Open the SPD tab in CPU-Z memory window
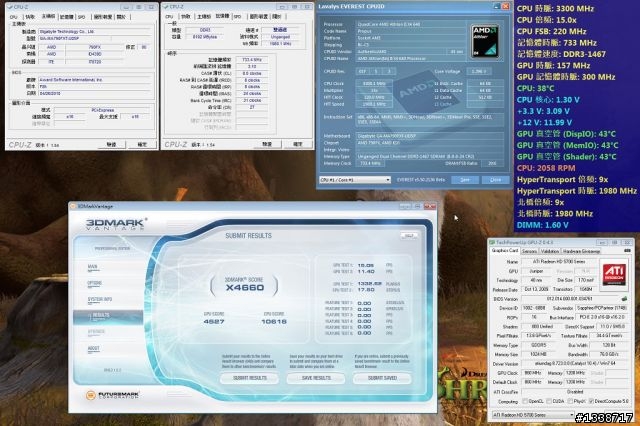 [x=238, y=17]
